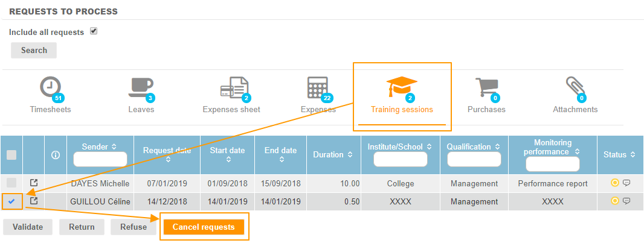View comment on DAYES Michelle status
This screenshot has width=644, height=246.
coord(626,183)
